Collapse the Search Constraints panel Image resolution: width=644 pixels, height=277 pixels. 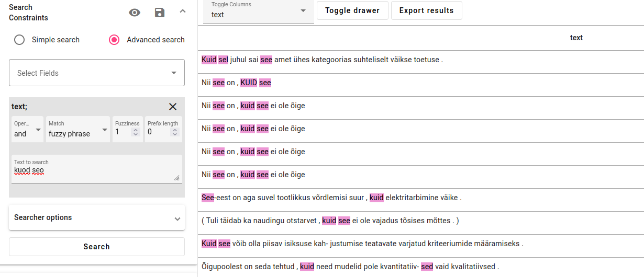click(183, 11)
